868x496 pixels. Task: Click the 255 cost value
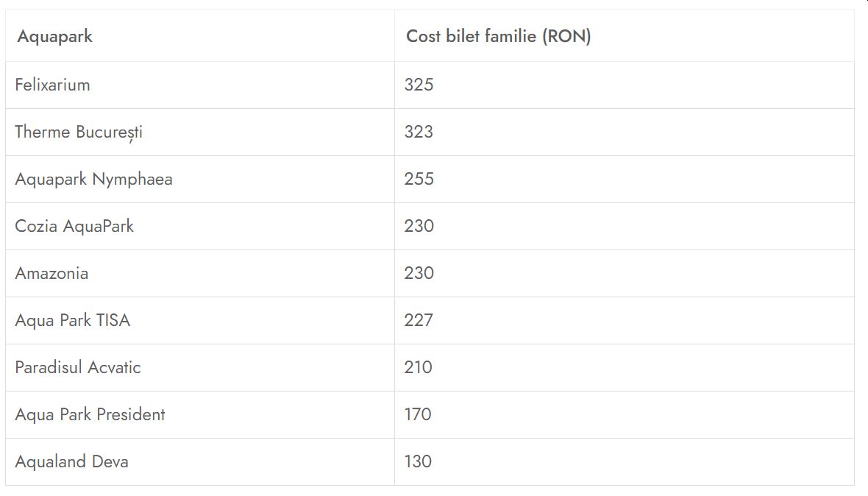click(419, 179)
